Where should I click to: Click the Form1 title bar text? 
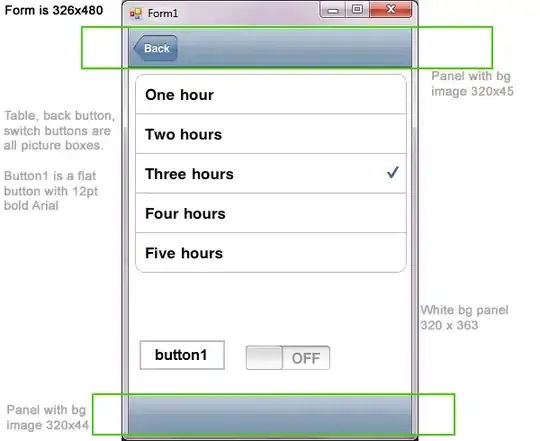(163, 13)
